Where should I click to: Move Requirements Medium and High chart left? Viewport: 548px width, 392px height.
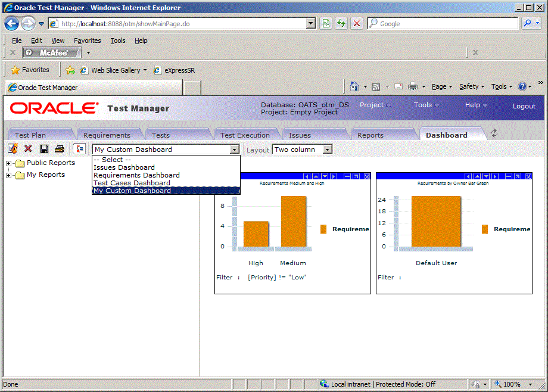[307, 176]
